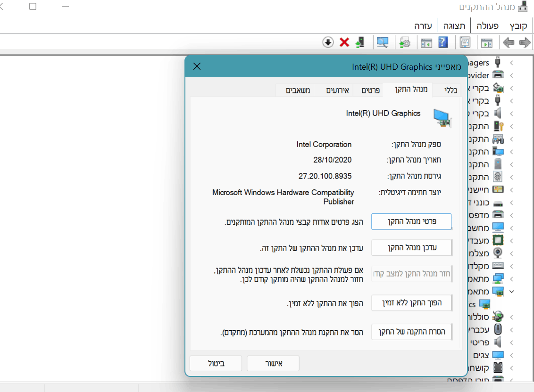Expand the sensors (חיישני) tree node

(x=511, y=190)
